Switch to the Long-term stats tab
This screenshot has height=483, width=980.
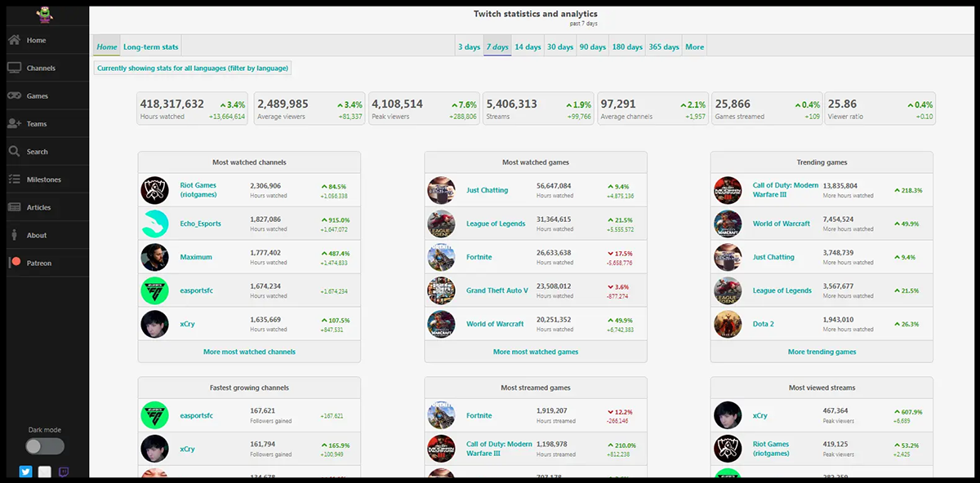coord(151,47)
